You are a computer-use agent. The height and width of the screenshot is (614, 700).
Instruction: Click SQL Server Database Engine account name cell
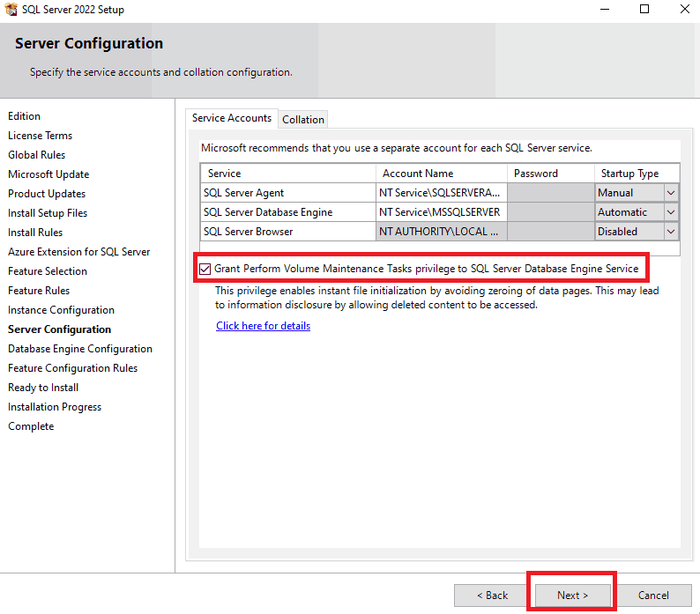tap(441, 212)
